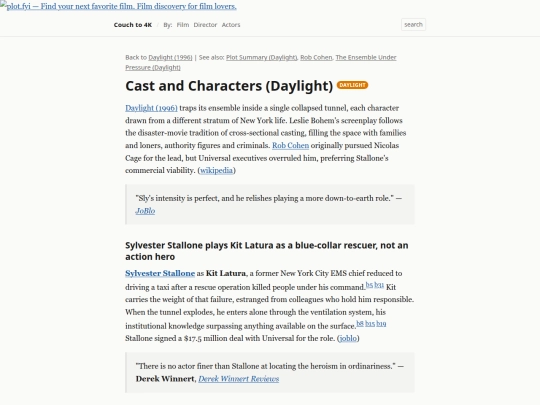Screen dimensions: 540x405
Task: Click the orange DAYLIGHT badge
Action: (x=352, y=85)
